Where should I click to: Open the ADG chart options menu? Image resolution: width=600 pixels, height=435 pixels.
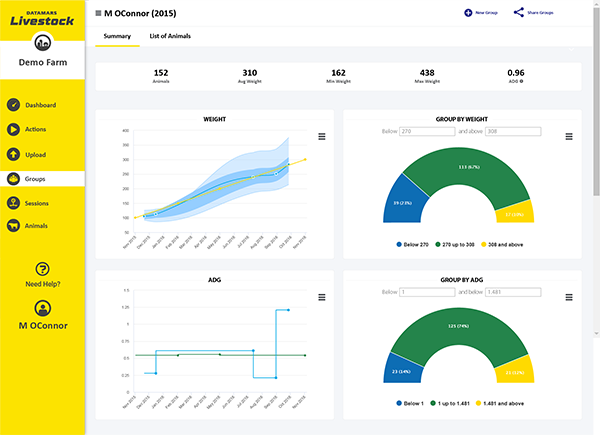321,297
